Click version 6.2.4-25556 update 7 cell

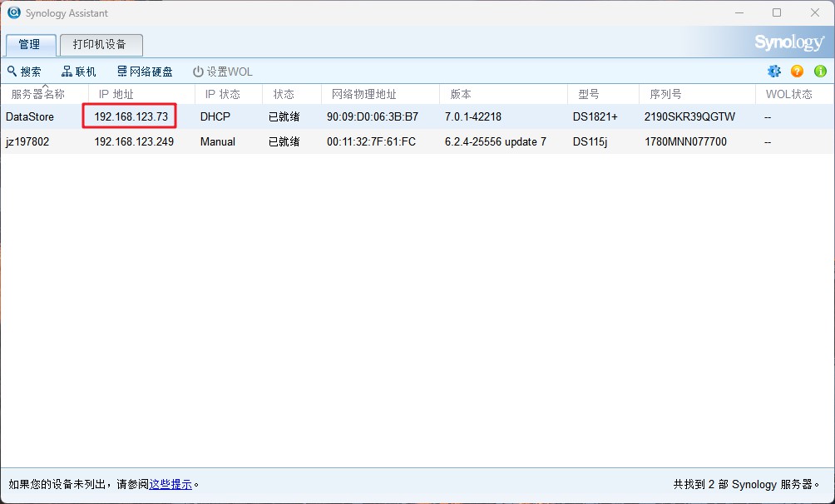pyautogui.click(x=495, y=141)
